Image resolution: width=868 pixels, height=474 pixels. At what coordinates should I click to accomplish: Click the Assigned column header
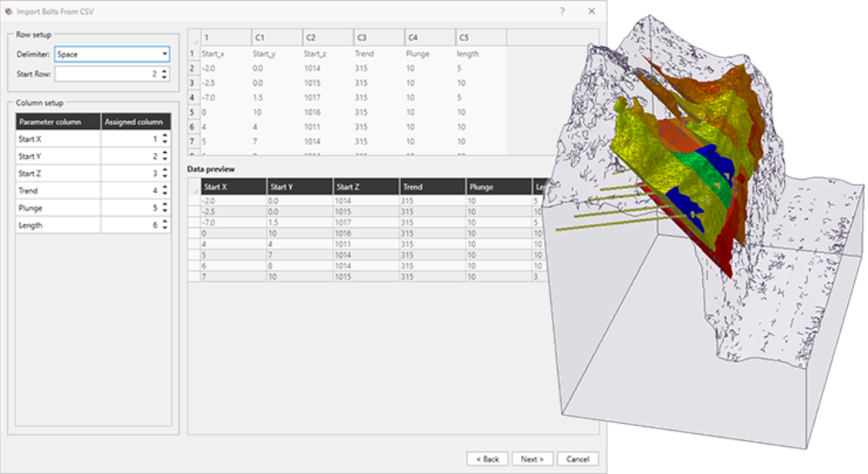pyautogui.click(x=135, y=122)
